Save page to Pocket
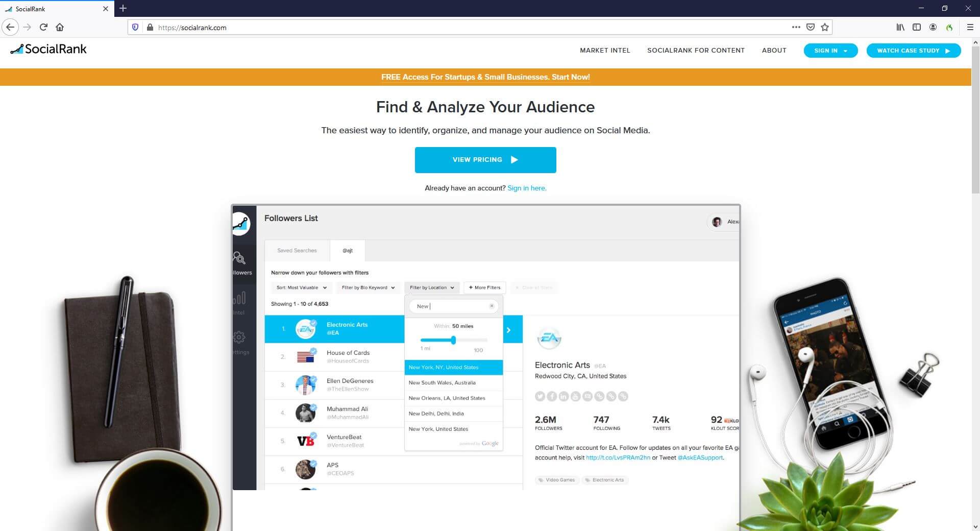 pos(810,27)
